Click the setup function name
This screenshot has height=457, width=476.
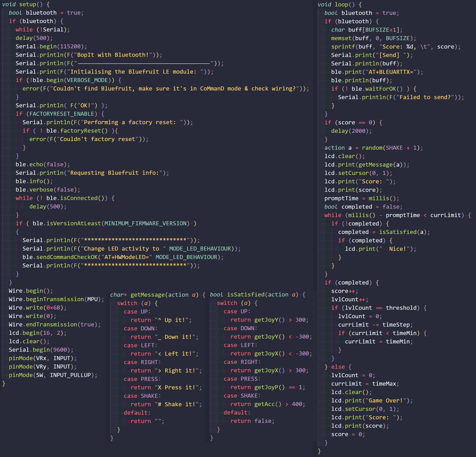(28, 4)
